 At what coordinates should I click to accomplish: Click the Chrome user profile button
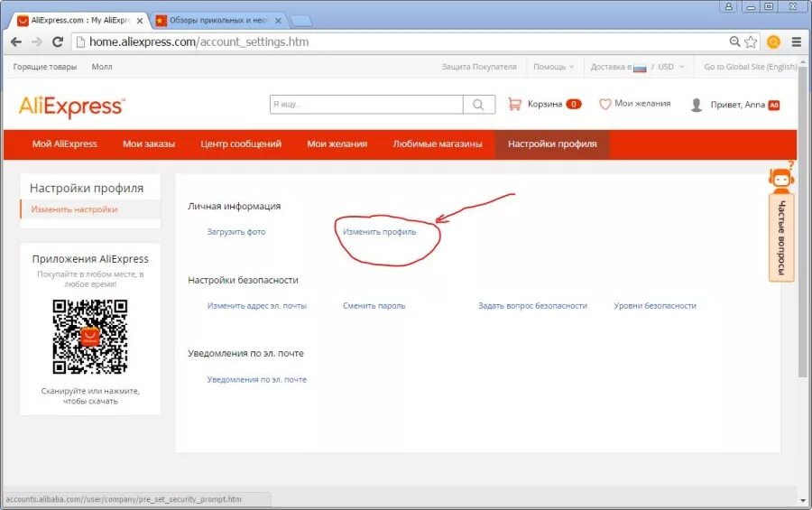[x=728, y=6]
